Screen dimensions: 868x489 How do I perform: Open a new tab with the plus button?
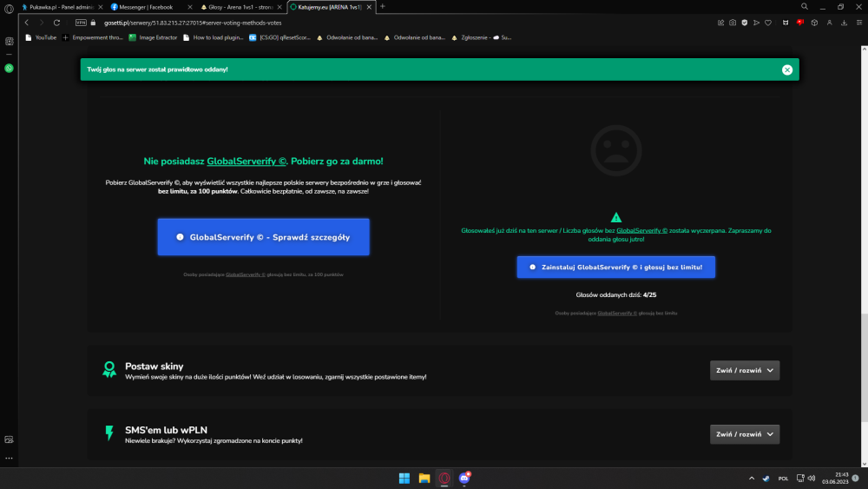click(x=383, y=7)
